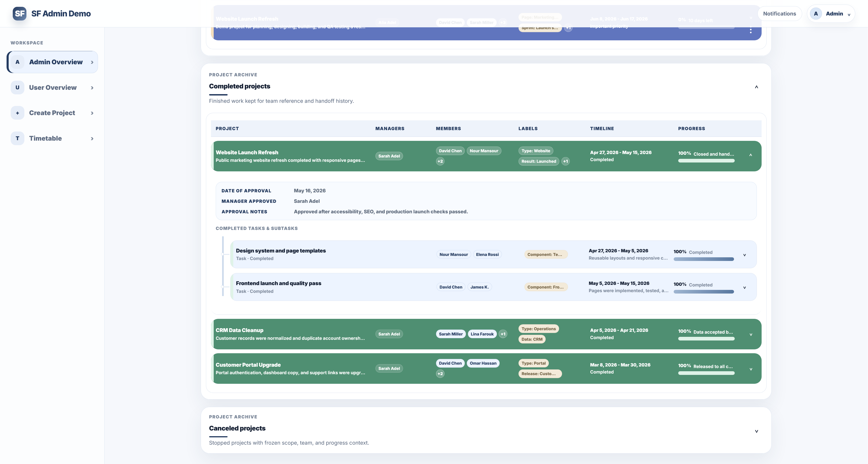868x464 pixels.
Task: Click the User Overview chevron arrow
Action: (x=92, y=88)
